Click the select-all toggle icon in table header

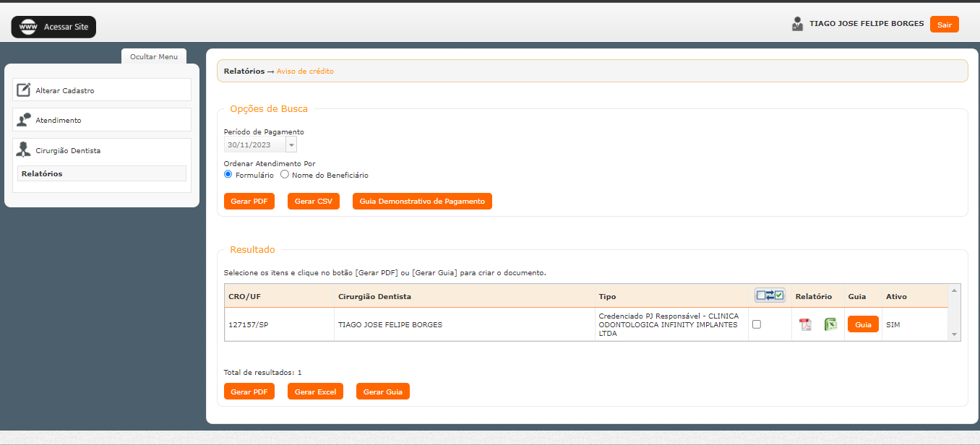pos(770,295)
